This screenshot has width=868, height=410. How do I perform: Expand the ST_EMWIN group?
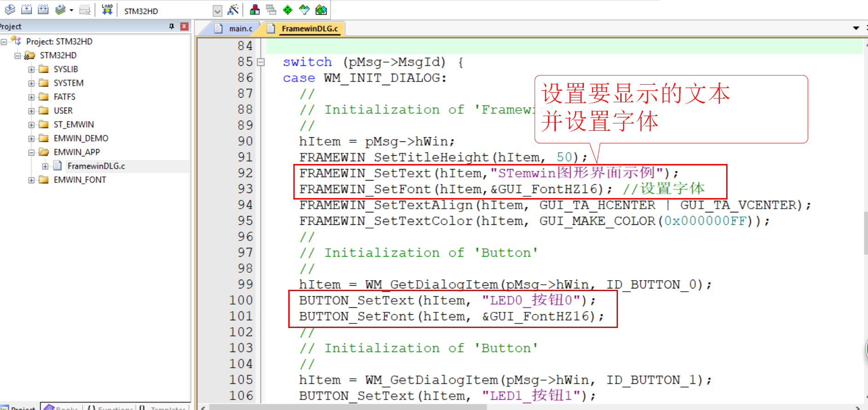pos(31,125)
